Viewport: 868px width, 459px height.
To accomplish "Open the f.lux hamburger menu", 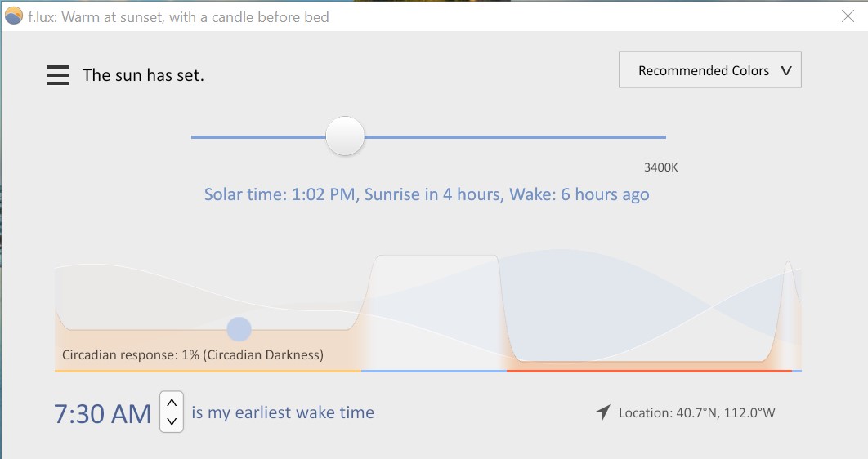I will pos(58,75).
